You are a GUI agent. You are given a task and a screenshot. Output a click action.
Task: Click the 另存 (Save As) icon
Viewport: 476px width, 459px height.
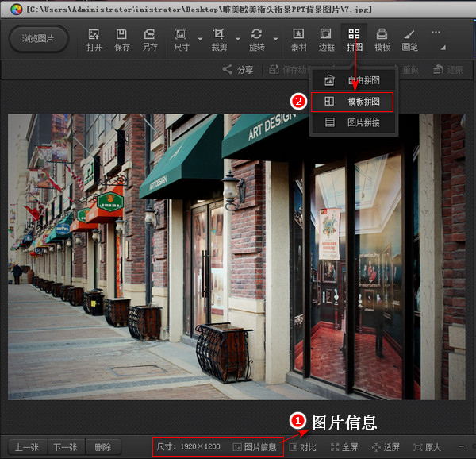pyautogui.click(x=150, y=40)
